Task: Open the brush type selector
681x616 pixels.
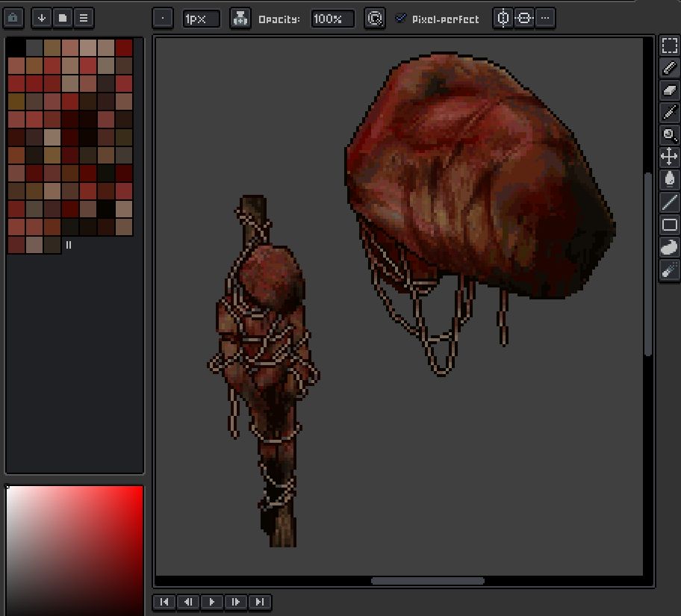Action: [x=163, y=19]
